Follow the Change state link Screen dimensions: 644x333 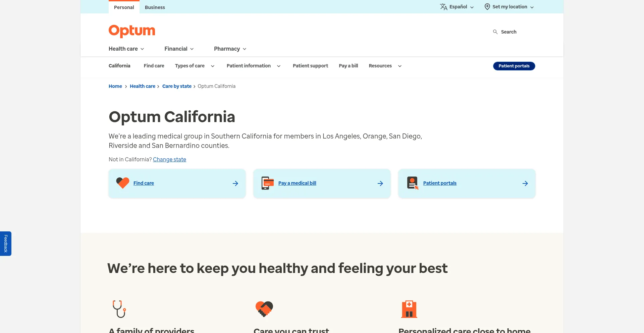click(169, 160)
